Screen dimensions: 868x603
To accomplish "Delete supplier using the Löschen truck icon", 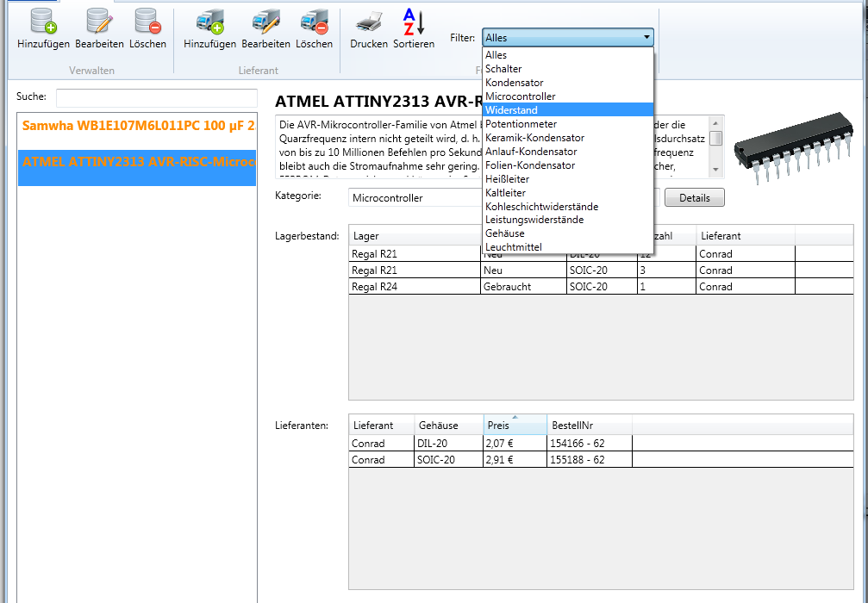I will click(x=314, y=22).
